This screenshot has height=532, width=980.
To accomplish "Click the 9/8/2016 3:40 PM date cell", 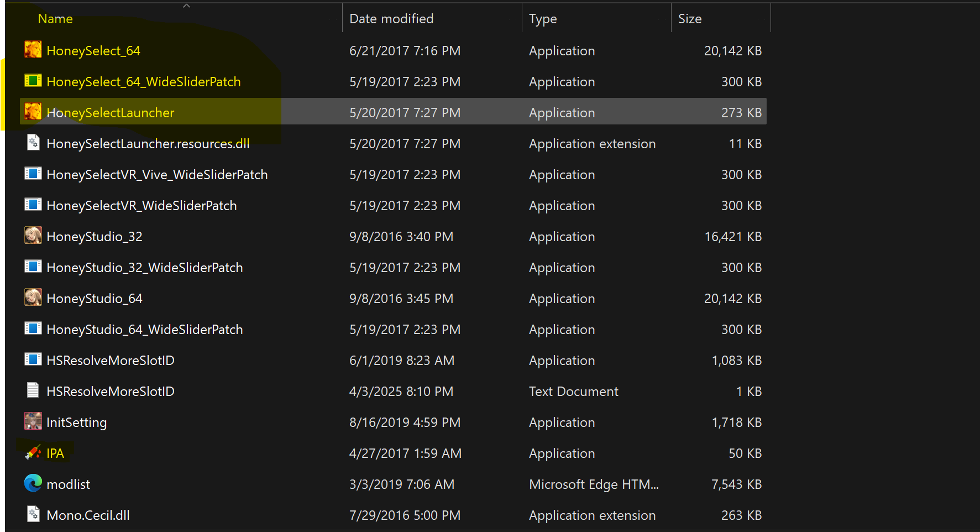I will [x=401, y=237].
